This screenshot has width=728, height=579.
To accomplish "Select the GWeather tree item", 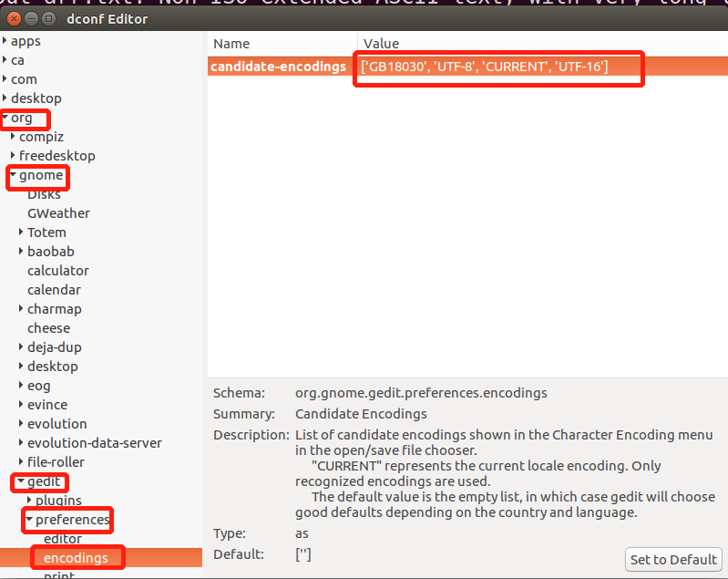I will [58, 213].
